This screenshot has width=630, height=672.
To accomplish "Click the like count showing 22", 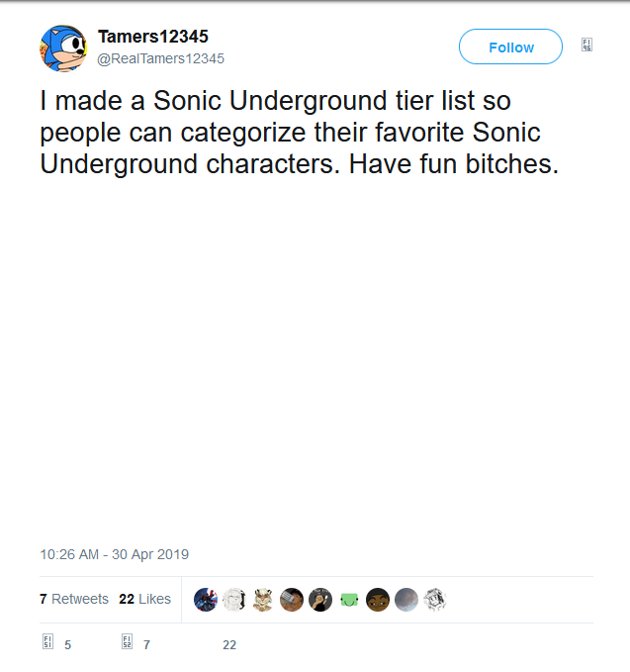I will [x=229, y=645].
